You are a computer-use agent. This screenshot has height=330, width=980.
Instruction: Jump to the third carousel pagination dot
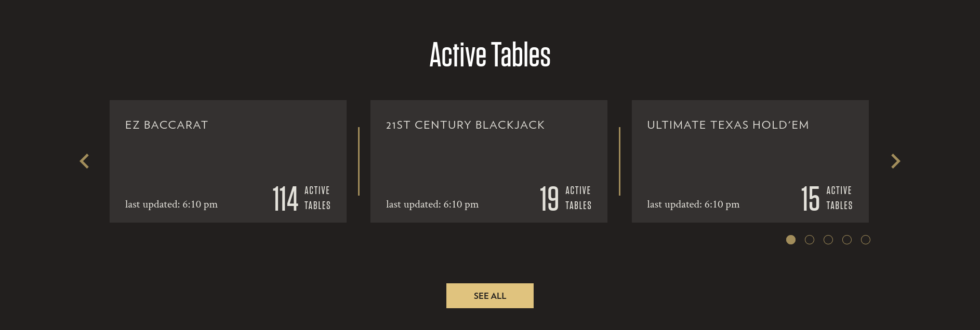[x=828, y=240]
